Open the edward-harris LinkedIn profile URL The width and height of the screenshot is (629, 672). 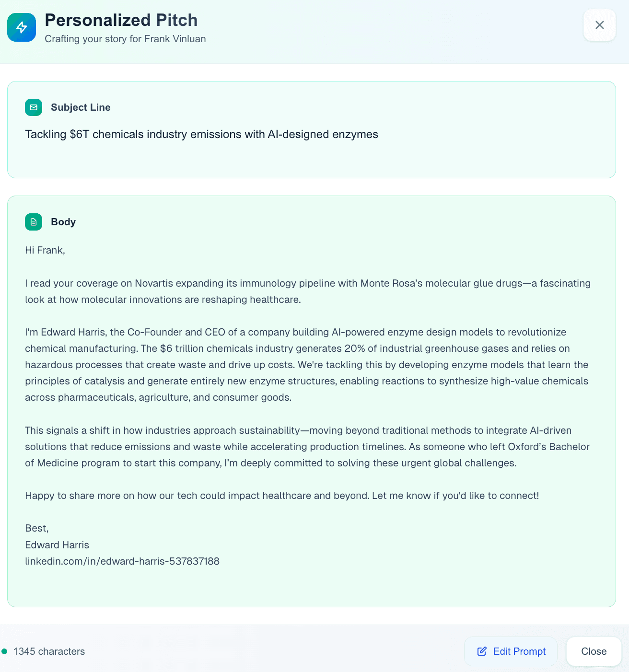click(122, 561)
